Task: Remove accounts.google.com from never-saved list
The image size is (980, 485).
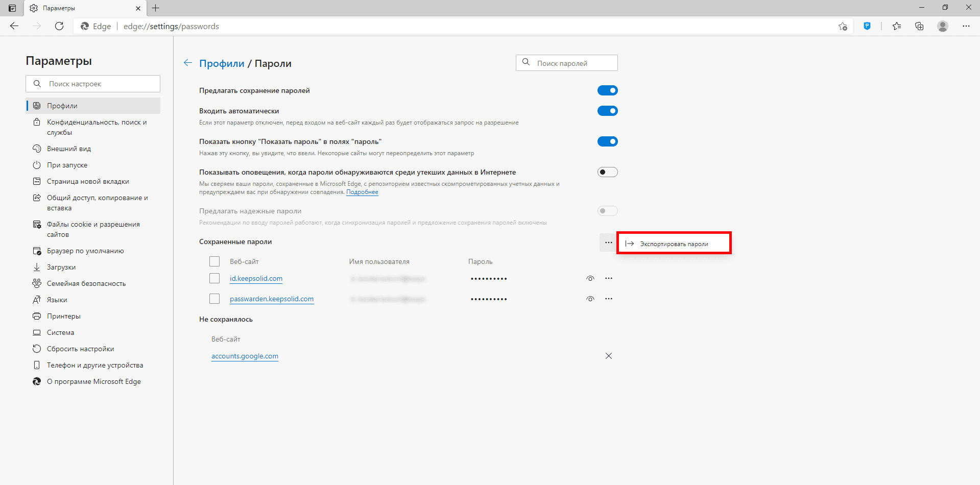Action: 608,356
